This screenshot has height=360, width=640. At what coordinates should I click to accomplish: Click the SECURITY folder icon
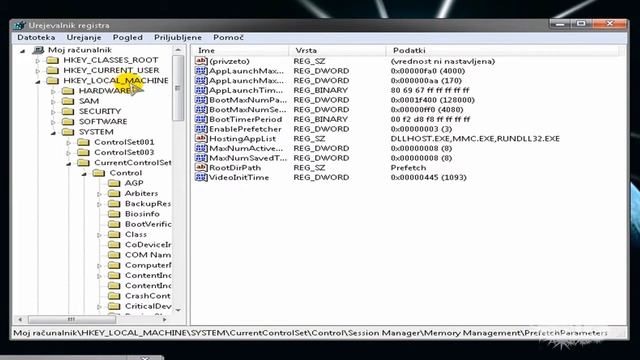coord(68,111)
